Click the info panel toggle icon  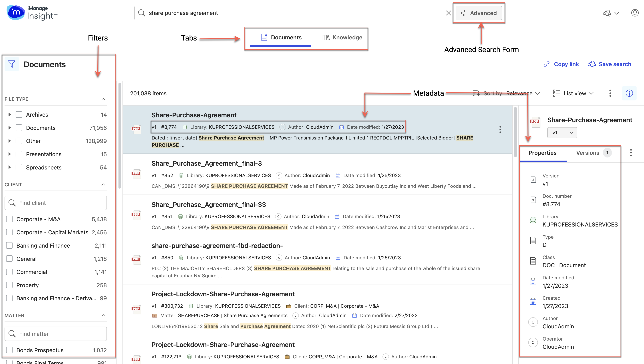(629, 93)
